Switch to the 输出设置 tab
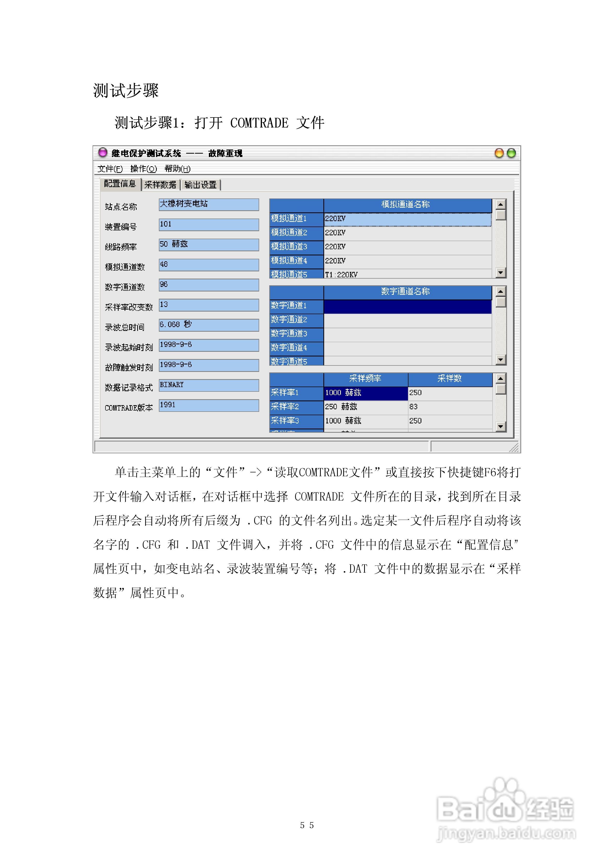The image size is (614, 868). click(x=201, y=185)
